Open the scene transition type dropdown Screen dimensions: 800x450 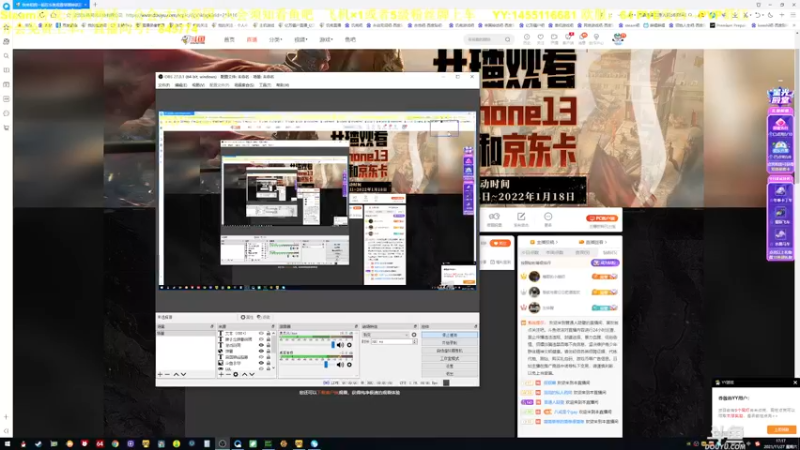pyautogui.click(x=386, y=335)
